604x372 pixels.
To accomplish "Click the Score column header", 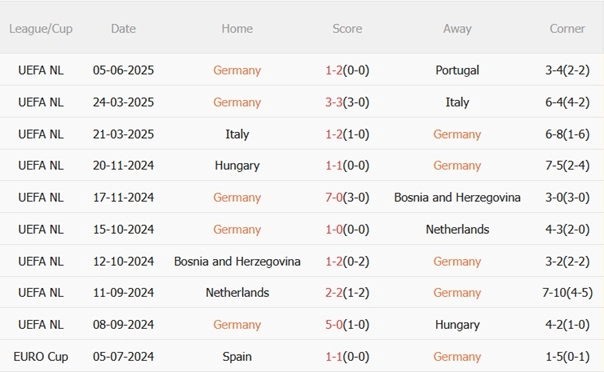I will [347, 28].
